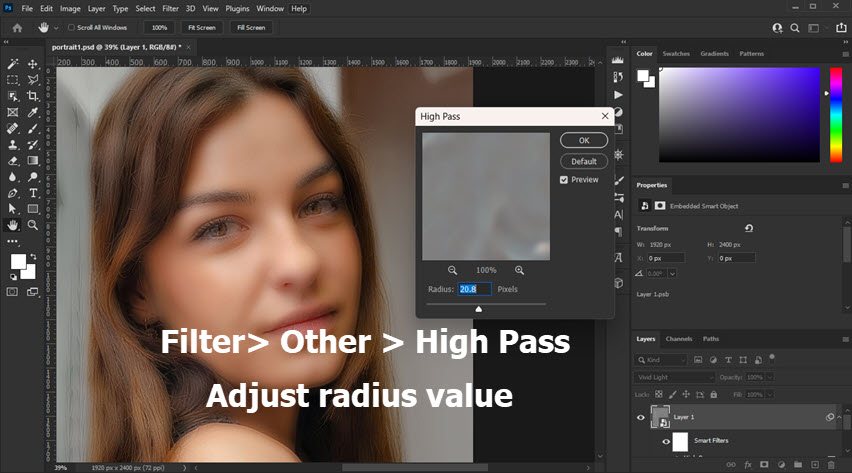Toggle the type layers filter icon

[728, 360]
